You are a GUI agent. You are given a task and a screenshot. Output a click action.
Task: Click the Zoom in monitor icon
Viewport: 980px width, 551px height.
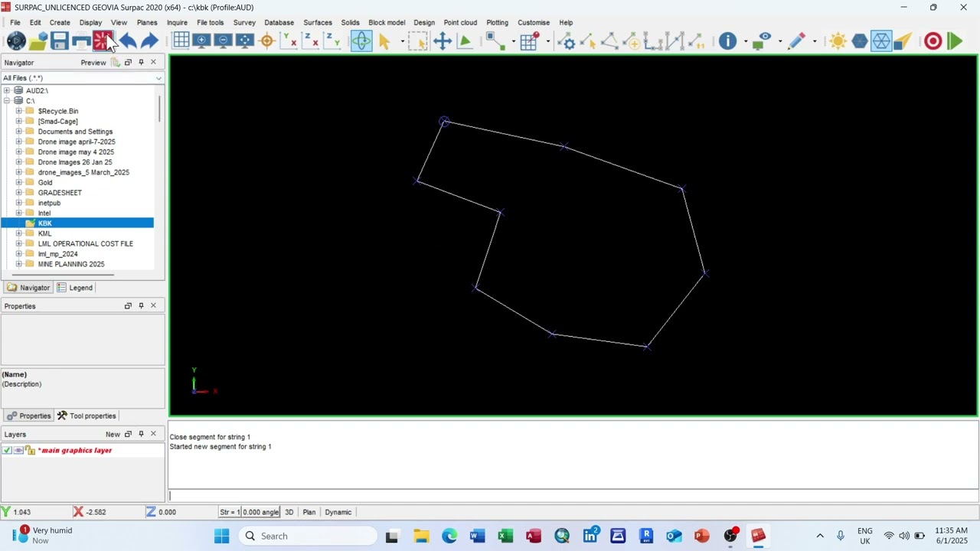click(202, 41)
